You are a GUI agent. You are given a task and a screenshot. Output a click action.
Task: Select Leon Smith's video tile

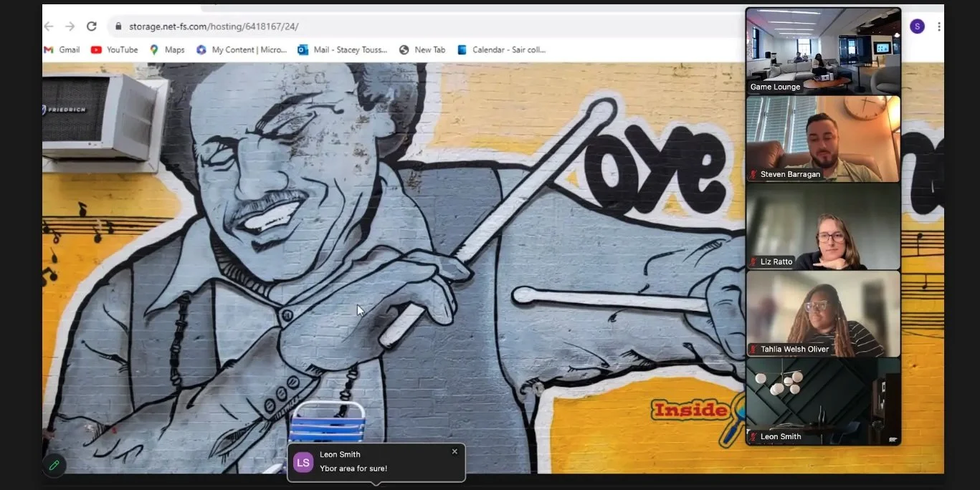pyautogui.click(x=823, y=401)
